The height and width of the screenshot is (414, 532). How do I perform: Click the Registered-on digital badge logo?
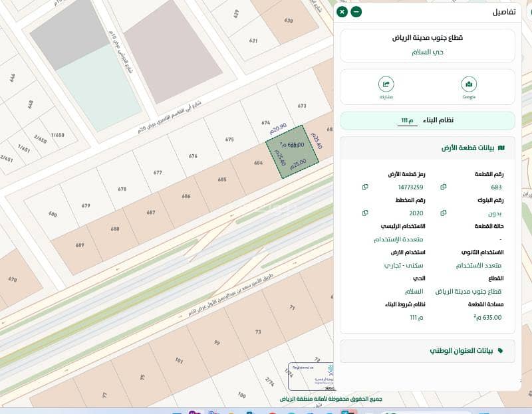[311, 377]
